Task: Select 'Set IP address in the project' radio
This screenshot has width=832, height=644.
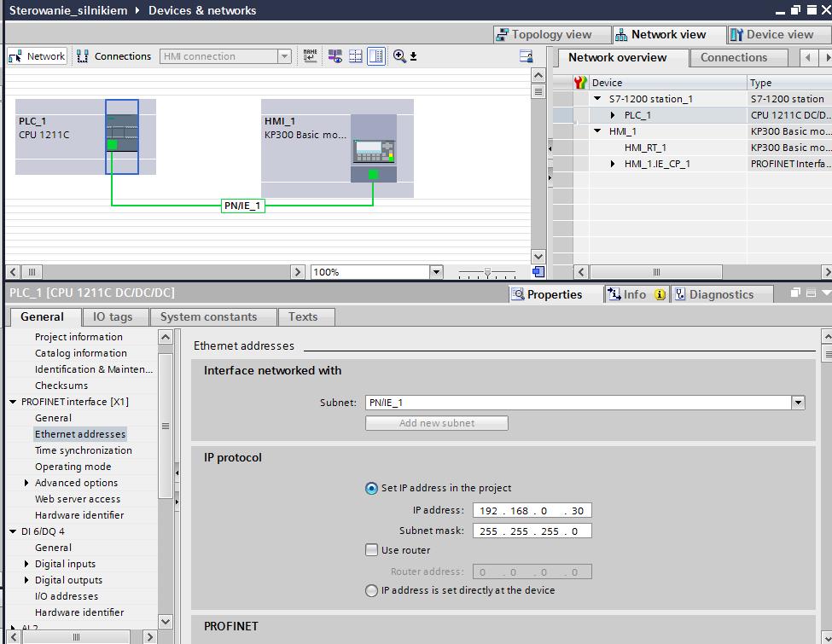Action: pyautogui.click(x=371, y=488)
